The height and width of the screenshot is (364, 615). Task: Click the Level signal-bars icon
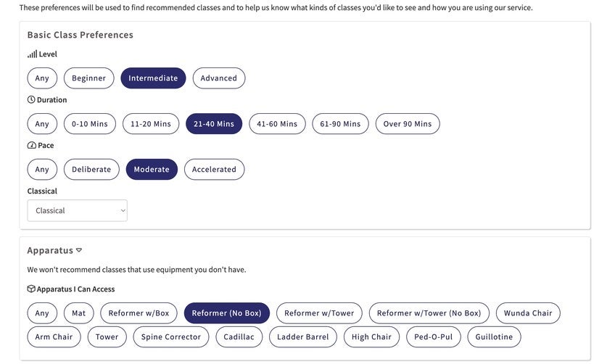click(32, 54)
